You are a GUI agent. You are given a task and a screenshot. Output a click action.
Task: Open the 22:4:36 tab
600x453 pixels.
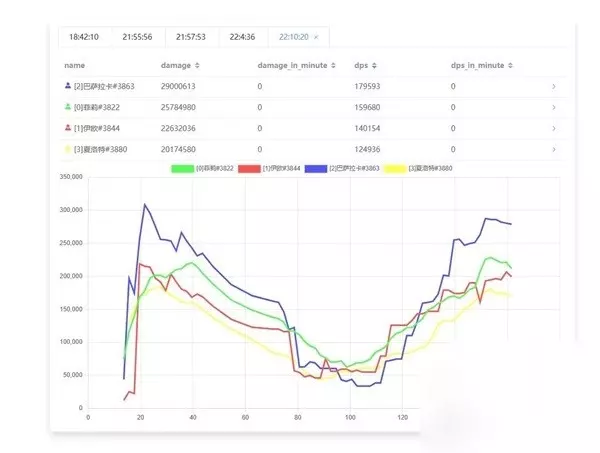[x=242, y=37]
